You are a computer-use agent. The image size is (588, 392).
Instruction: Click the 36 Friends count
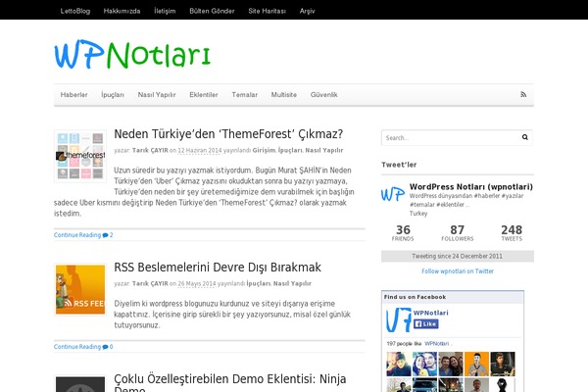403,233
